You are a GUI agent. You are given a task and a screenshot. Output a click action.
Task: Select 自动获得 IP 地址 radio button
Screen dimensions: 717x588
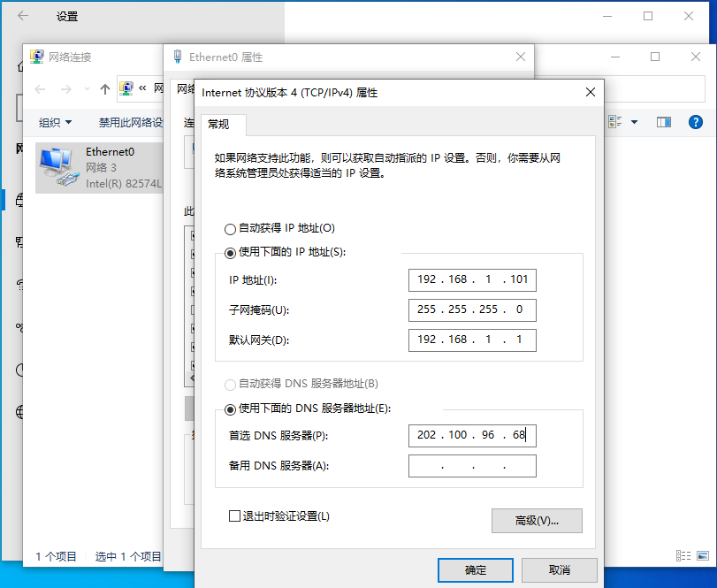229,227
